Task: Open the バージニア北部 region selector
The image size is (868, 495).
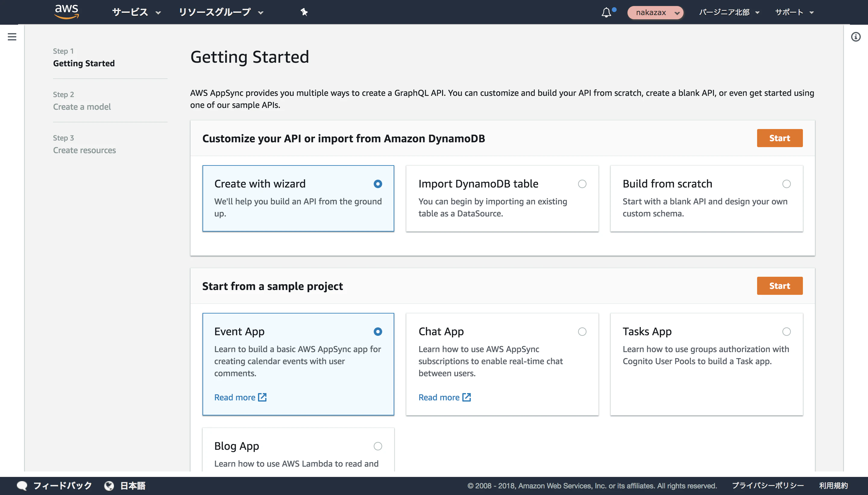Action: click(x=729, y=13)
